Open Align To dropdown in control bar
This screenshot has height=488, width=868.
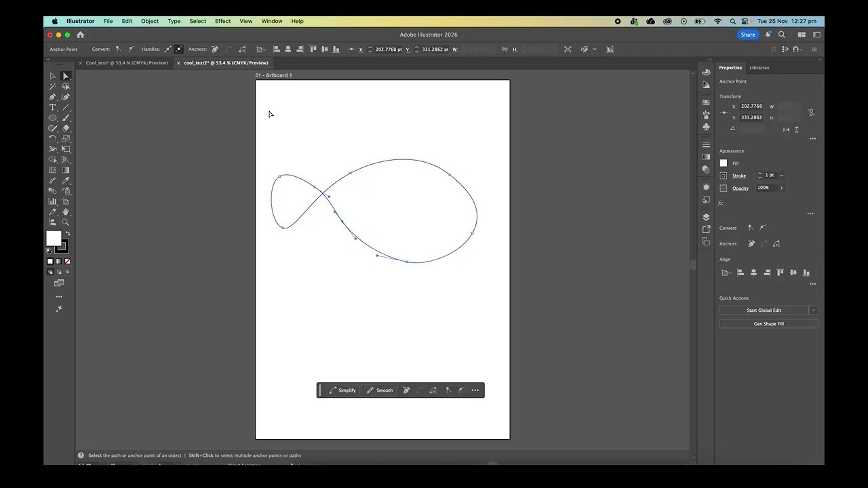[260, 49]
